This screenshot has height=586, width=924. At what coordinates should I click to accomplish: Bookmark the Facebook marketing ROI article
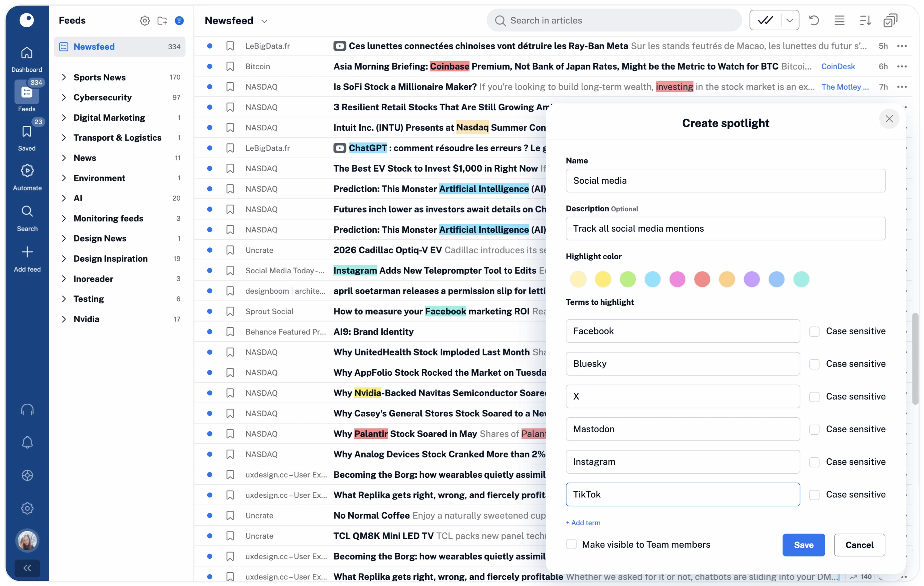(230, 311)
